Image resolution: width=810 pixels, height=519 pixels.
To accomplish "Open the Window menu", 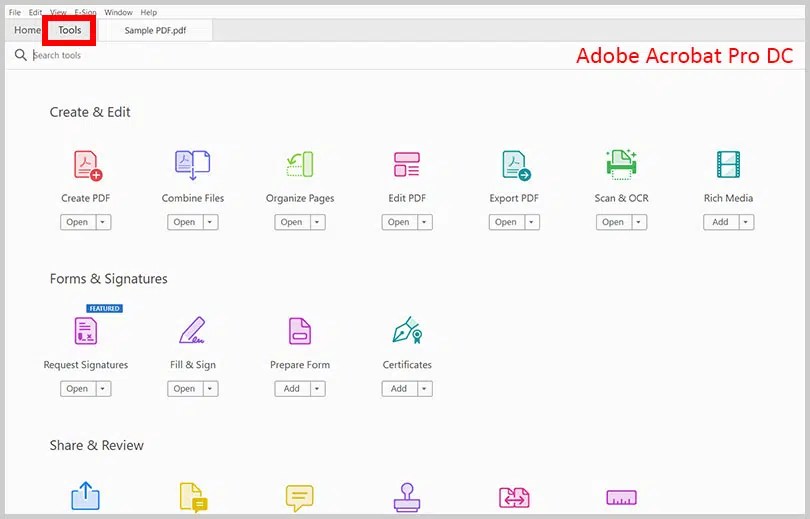I will (x=118, y=12).
